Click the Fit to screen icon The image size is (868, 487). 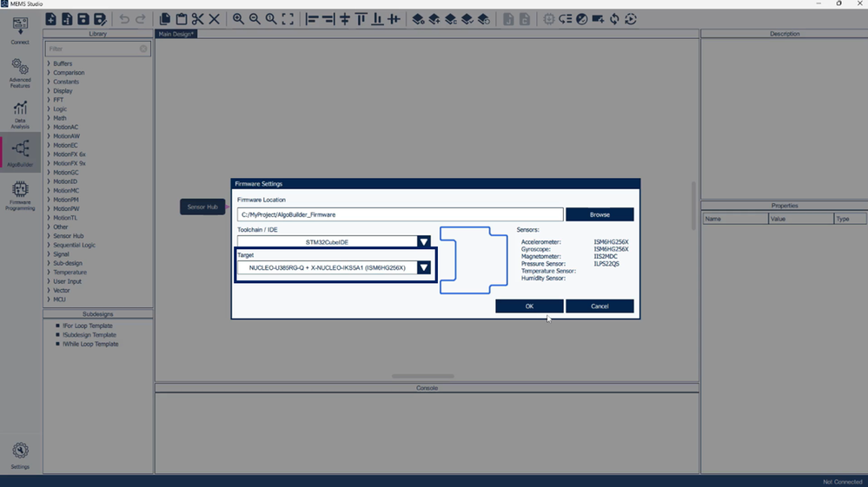coord(288,19)
